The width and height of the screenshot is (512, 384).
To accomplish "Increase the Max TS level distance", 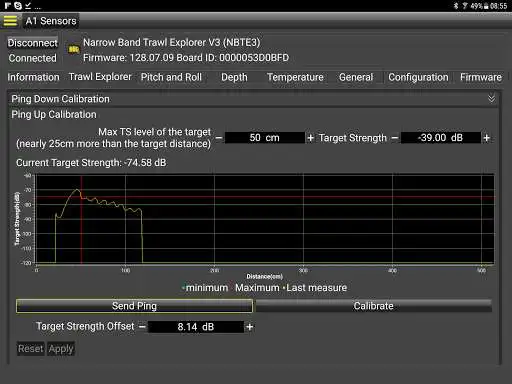I will pos(310,138).
